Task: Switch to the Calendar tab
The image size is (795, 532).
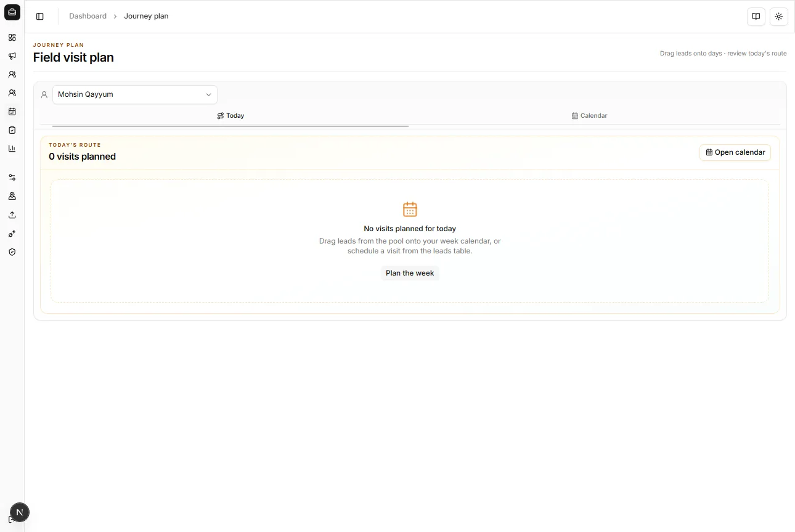Action: pyautogui.click(x=589, y=116)
